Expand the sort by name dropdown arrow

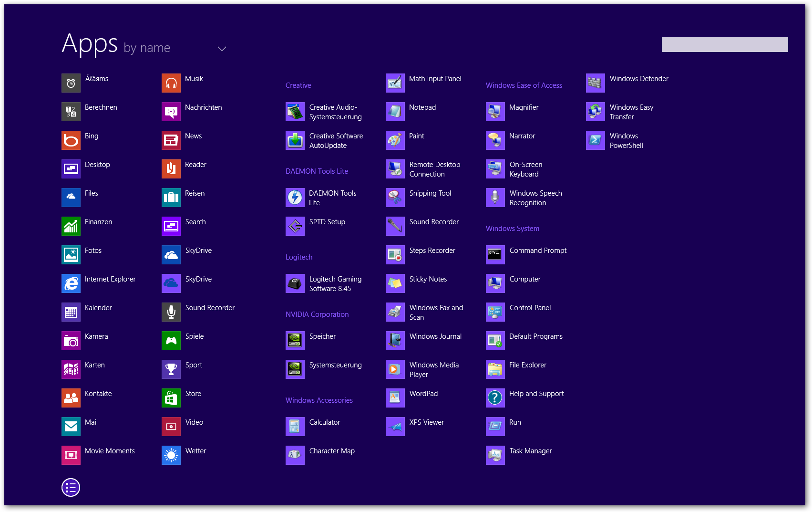point(222,49)
